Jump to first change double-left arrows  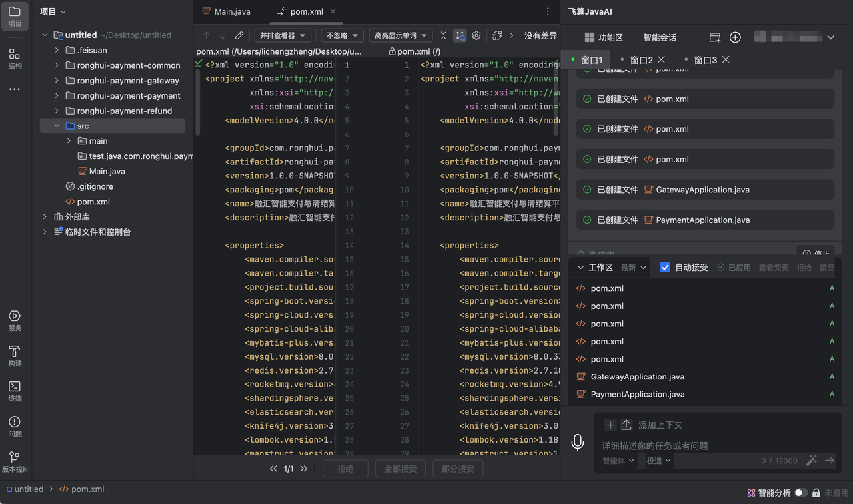point(273,469)
